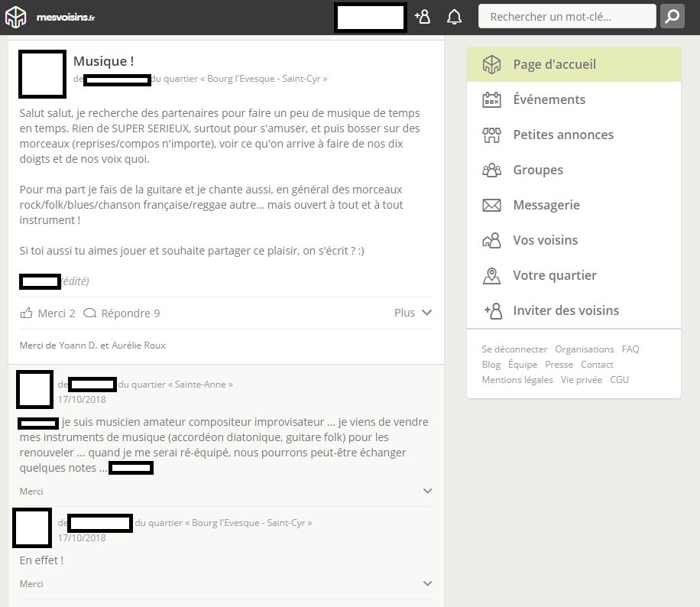The image size is (700, 607).
Task: Click the add neighbor icon in header
Action: [x=422, y=17]
